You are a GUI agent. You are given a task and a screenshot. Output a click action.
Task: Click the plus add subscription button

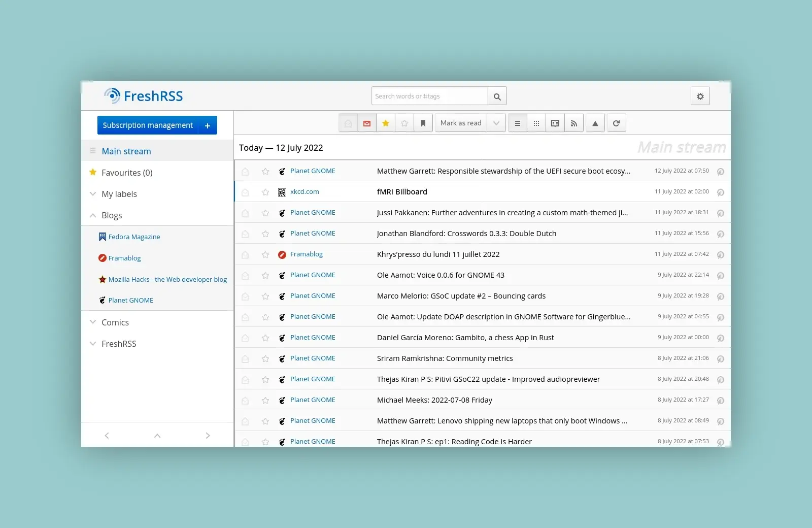click(x=208, y=125)
